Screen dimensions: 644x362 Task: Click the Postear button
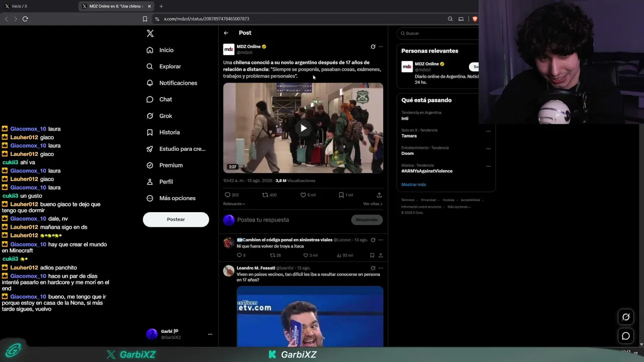(x=176, y=219)
